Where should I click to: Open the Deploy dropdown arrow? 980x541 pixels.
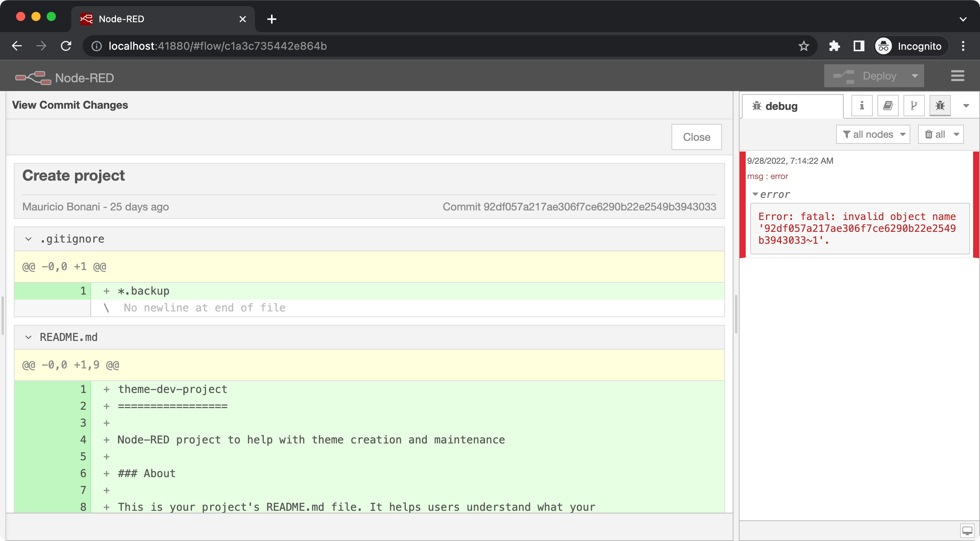[915, 75]
